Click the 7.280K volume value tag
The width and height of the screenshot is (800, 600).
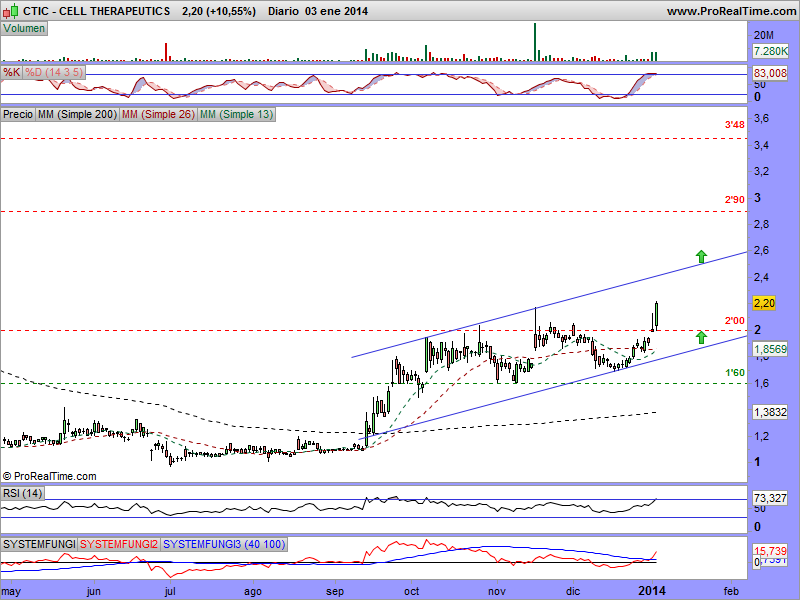[770, 51]
